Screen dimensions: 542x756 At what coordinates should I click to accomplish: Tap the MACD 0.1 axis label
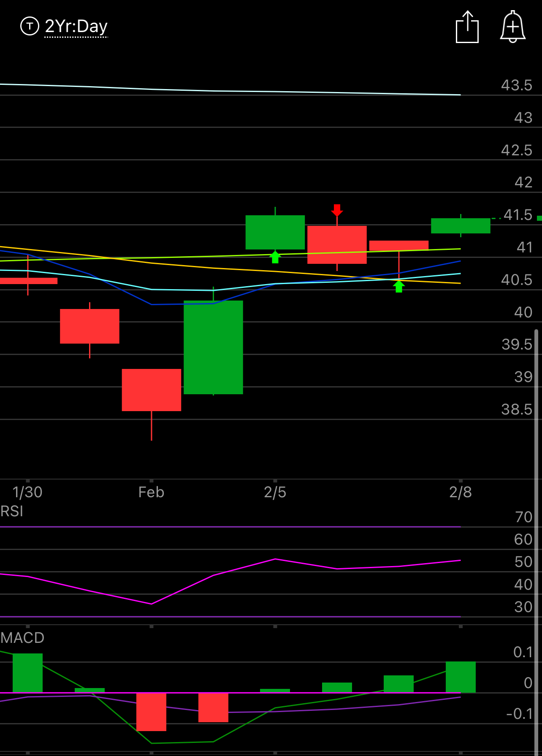click(x=523, y=652)
